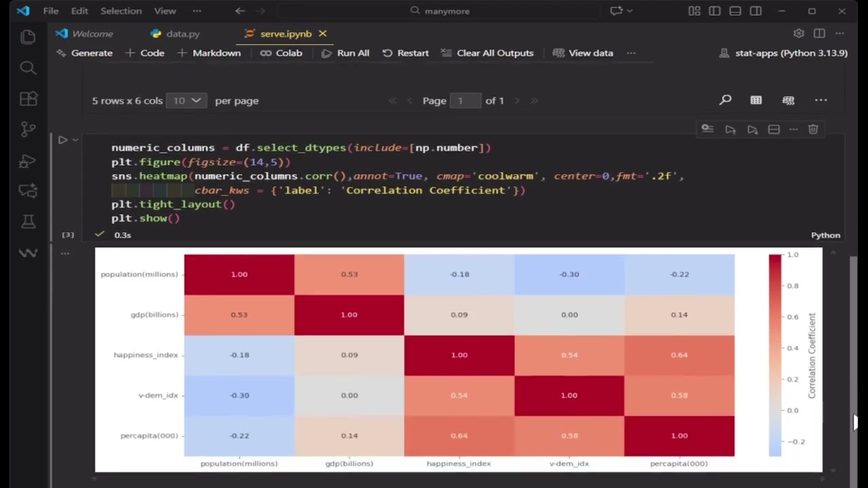Open the Extensions view in activity bar

tap(28, 99)
